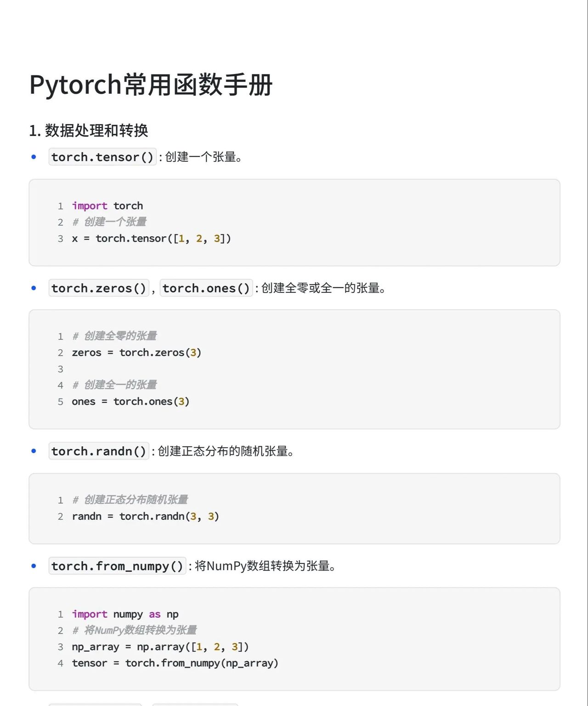
Task: Click the "ones = torch.ones(3)" code line
Action: click(130, 402)
